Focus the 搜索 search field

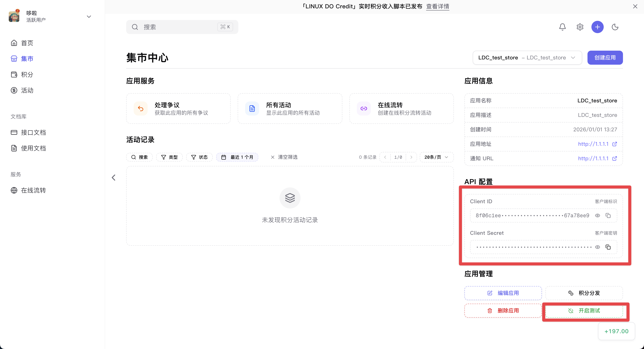182,27
